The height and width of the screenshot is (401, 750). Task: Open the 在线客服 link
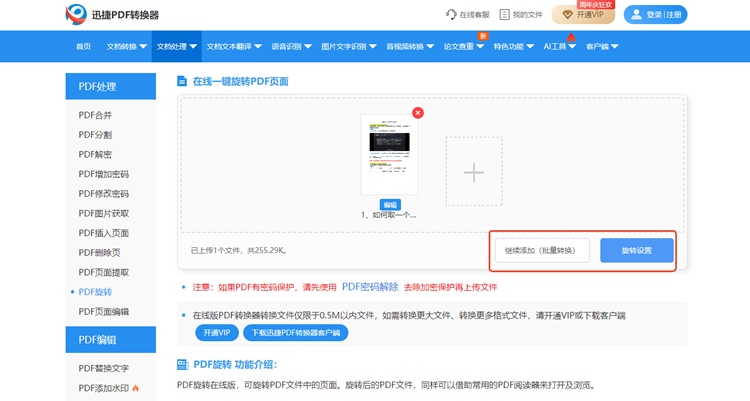(467, 14)
